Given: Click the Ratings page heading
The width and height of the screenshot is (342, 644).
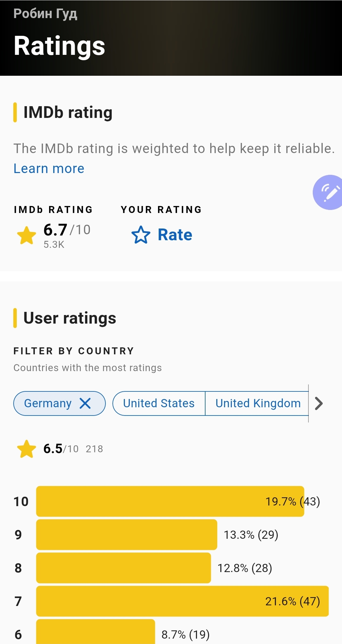Looking at the screenshot, I should (x=59, y=46).
